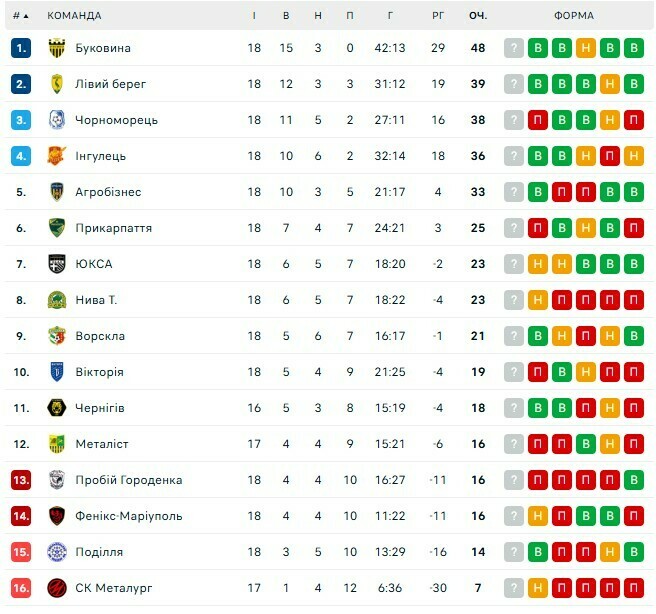Image resolution: width=656 pixels, height=614 pixels.
Task: Click Чорноморець's last red loss badge
Action: [x=633, y=120]
